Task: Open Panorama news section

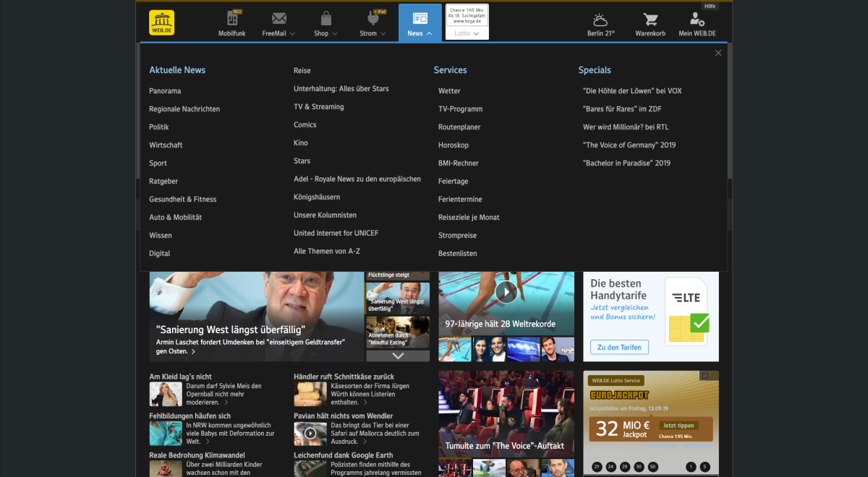Action: pyautogui.click(x=165, y=91)
